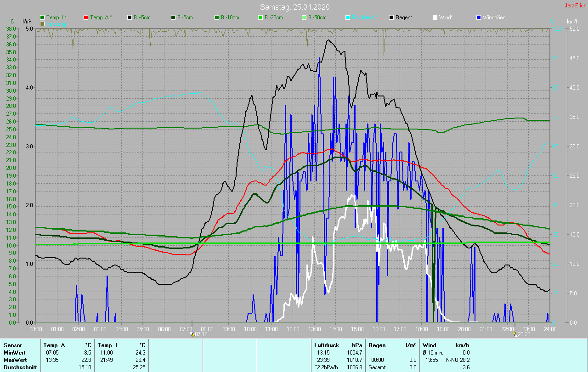Click the sunset icon at 22:22
The height and width of the screenshot is (372, 588).
click(x=514, y=334)
